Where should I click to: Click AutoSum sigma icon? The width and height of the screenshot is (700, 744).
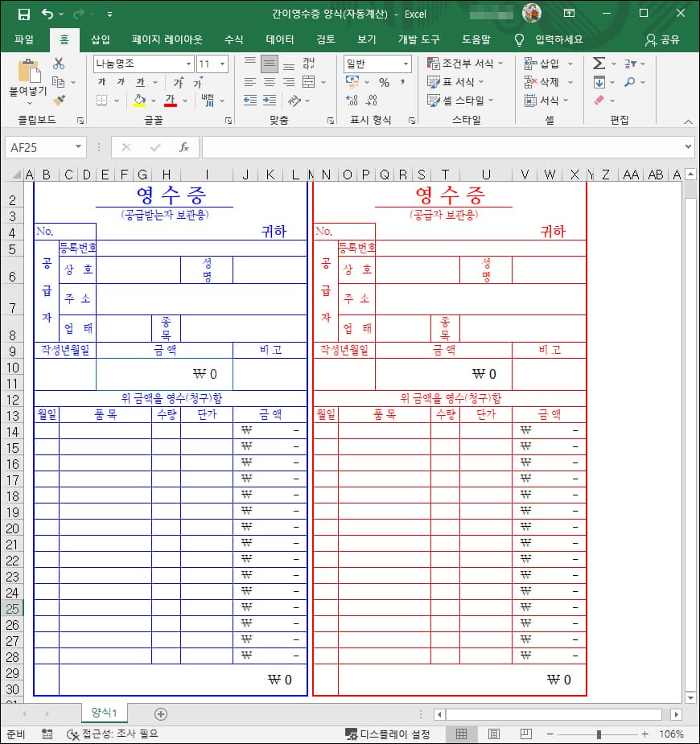pyautogui.click(x=599, y=63)
